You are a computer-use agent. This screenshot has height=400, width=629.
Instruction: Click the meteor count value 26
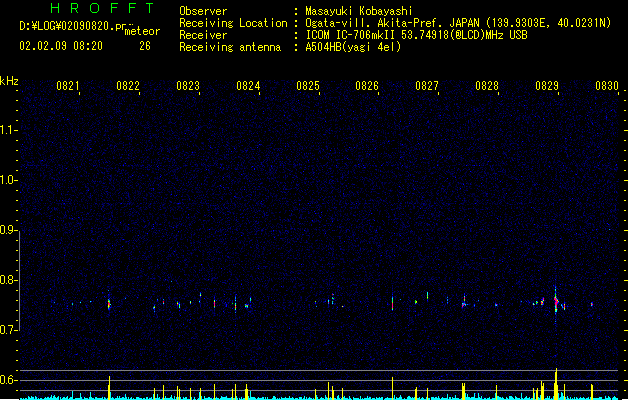(x=145, y=46)
